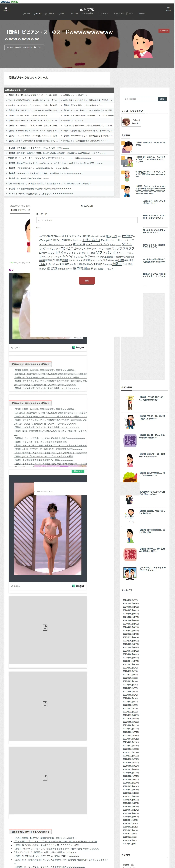Open archive 2021年11月(1786)
Image resolution: width=175 pixels, height=868 pixels.
pos(131,715)
